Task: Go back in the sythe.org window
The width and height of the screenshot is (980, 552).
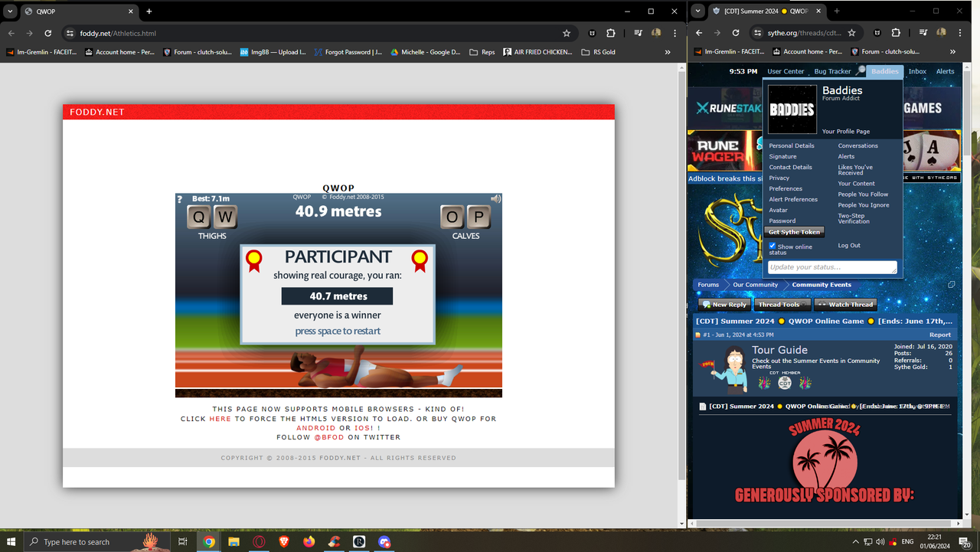Action: coord(699,34)
